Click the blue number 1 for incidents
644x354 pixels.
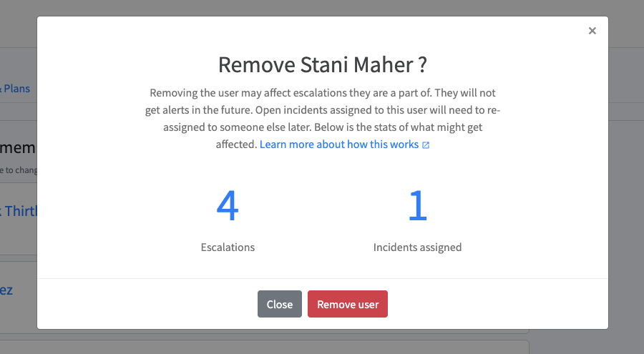[418, 205]
